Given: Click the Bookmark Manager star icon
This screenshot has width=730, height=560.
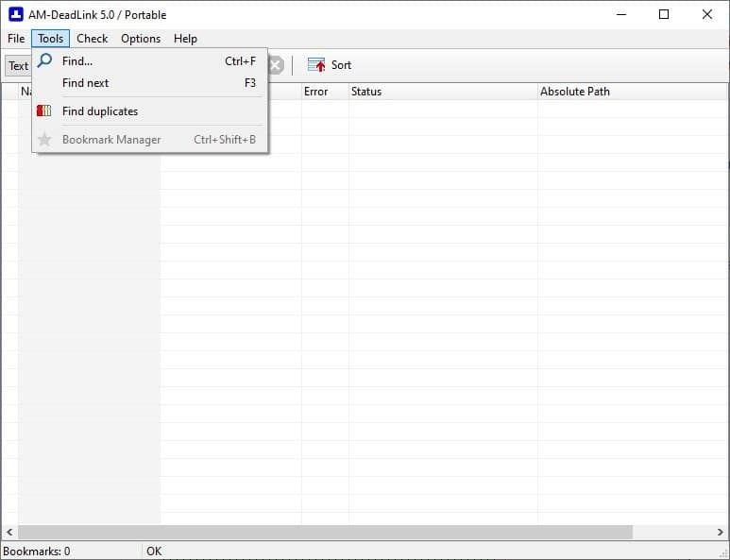Looking at the screenshot, I should click(44, 139).
